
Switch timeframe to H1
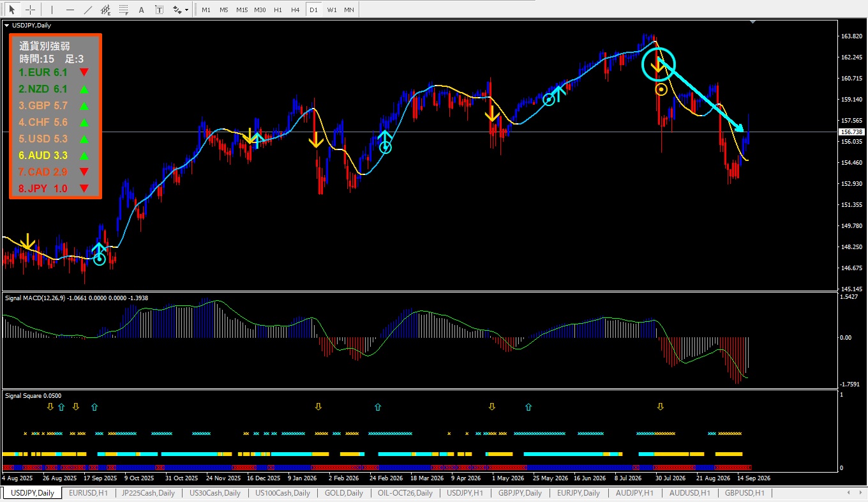[278, 10]
